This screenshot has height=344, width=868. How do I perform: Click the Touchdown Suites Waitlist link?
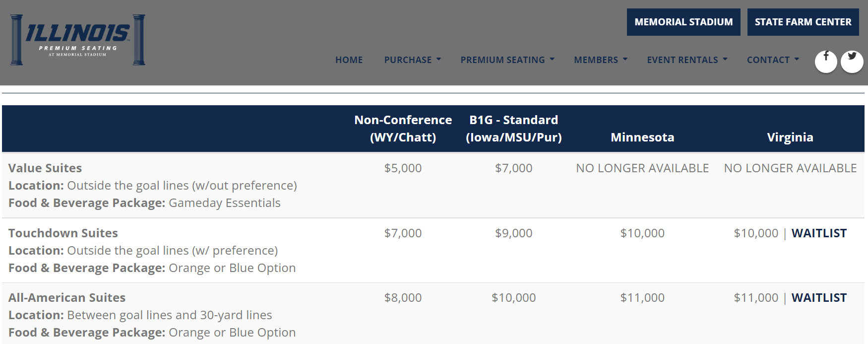coord(819,233)
